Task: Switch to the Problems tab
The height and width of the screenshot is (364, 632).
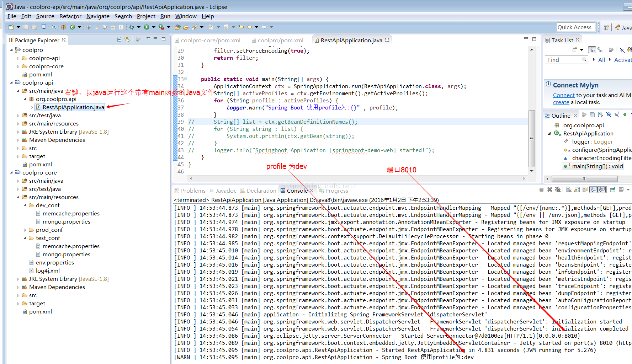Action: coord(190,191)
